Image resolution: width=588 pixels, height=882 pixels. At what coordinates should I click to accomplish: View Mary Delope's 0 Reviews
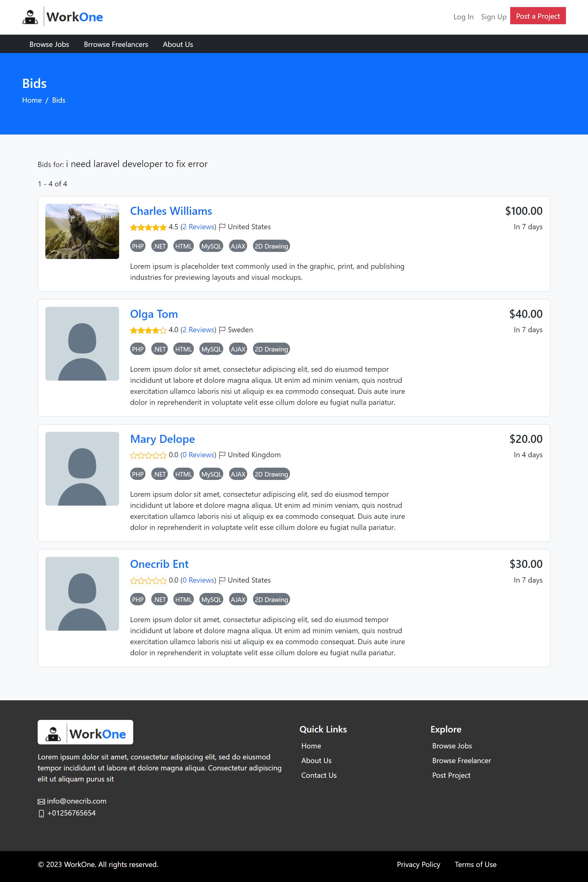point(198,455)
